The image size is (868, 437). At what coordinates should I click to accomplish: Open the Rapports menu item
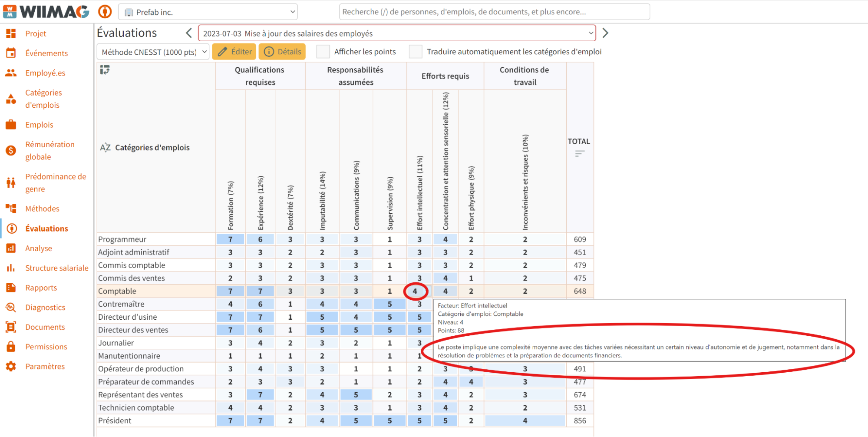click(x=41, y=288)
